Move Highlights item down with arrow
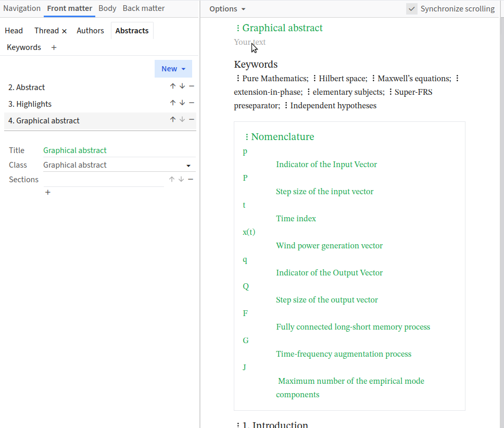The height and width of the screenshot is (428, 504). click(182, 103)
